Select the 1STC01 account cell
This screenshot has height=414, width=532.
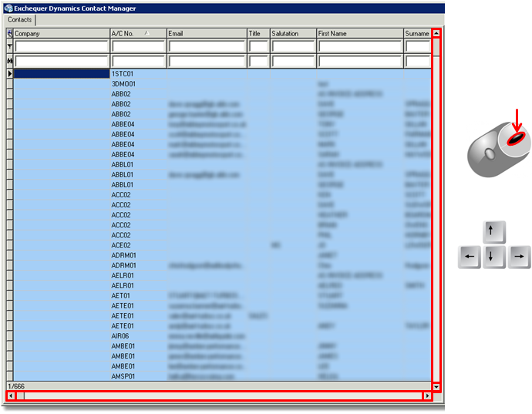[x=139, y=74]
